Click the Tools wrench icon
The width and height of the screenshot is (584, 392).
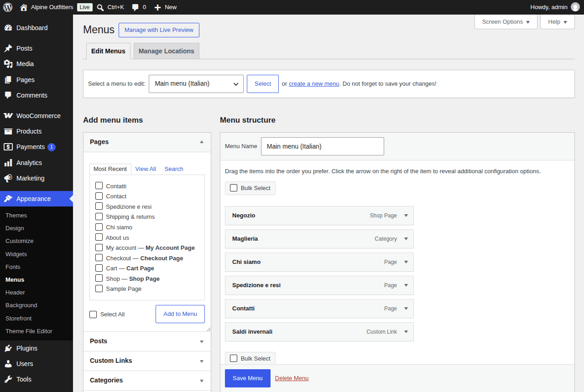point(8,379)
